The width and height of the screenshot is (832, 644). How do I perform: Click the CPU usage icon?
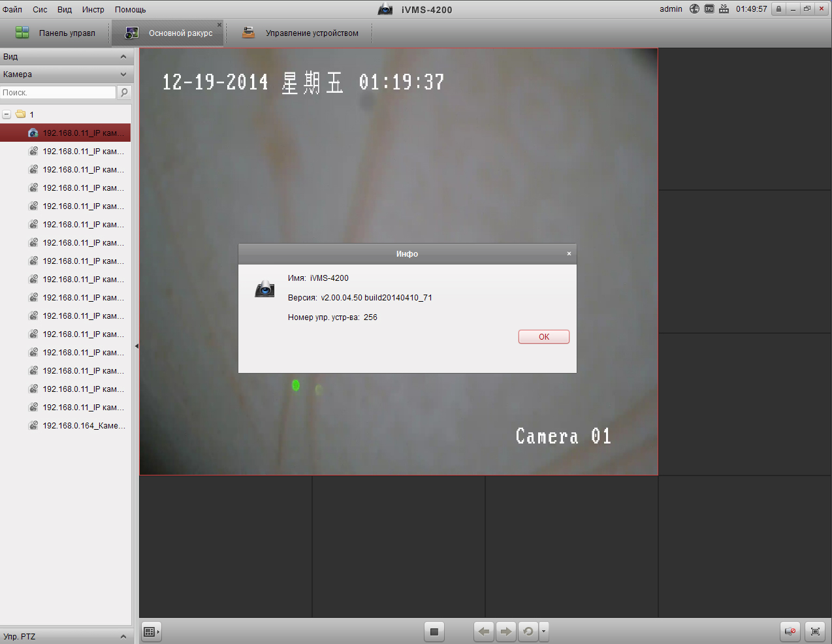tap(709, 9)
